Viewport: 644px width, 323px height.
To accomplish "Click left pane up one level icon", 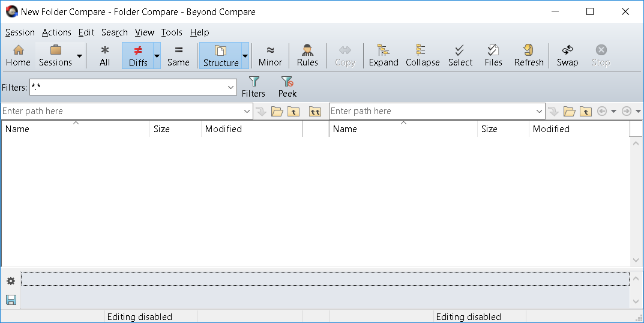I will pos(293,111).
